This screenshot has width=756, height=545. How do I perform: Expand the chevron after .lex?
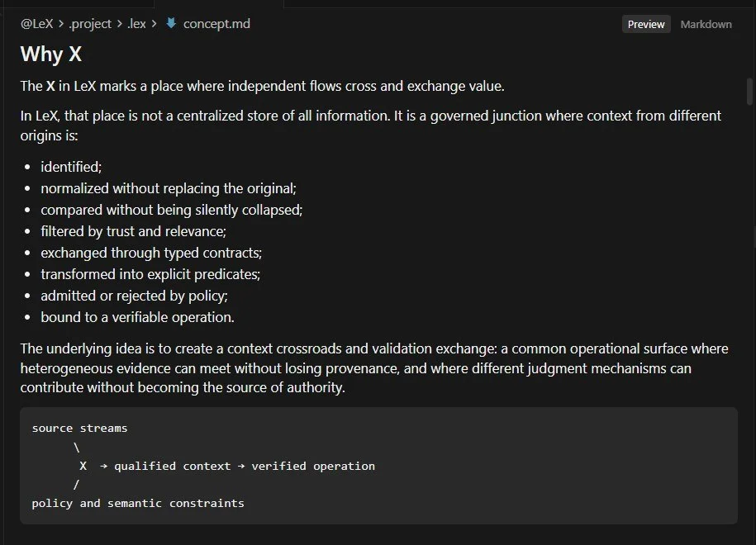coord(154,24)
